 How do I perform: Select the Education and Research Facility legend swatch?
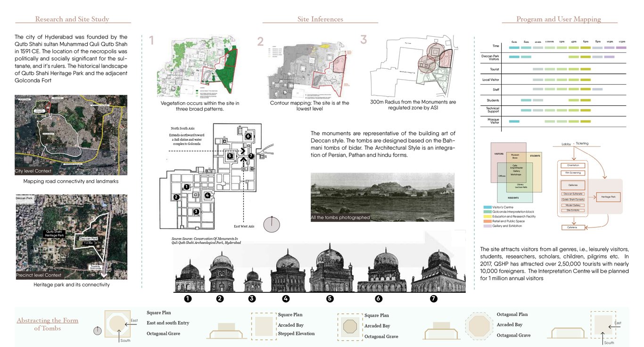click(487, 217)
